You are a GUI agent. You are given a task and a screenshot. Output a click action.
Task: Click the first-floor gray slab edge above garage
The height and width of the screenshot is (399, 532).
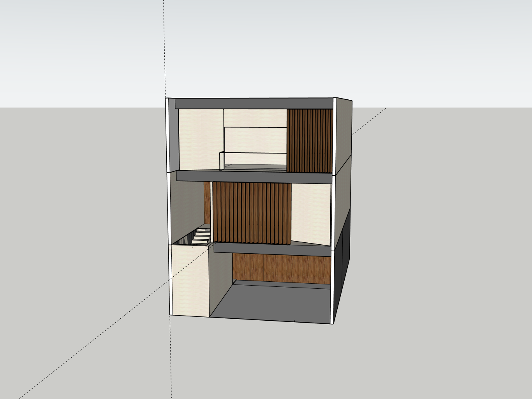point(273,249)
